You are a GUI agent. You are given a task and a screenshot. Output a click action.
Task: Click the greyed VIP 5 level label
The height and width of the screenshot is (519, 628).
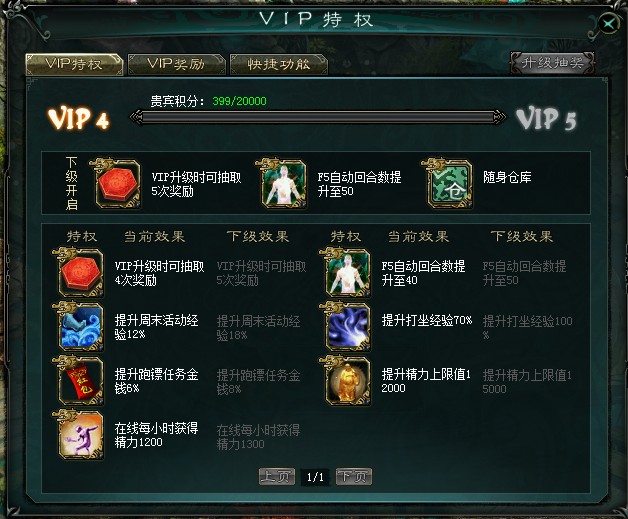click(546, 119)
